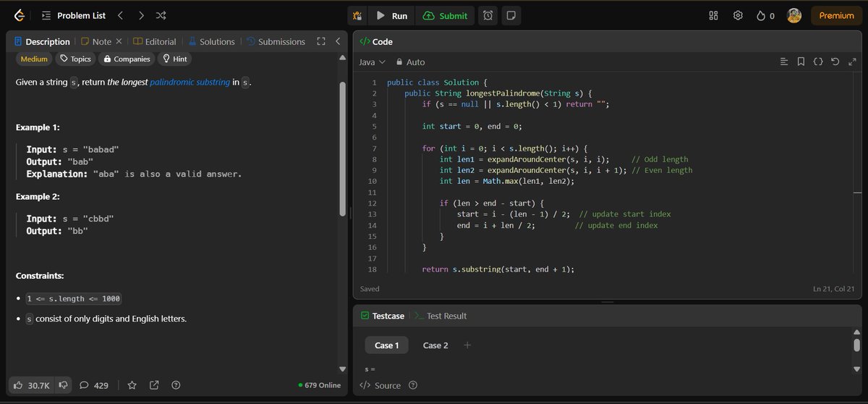The width and height of the screenshot is (868, 404).
Task: Click code line 18 return statement
Action: click(x=498, y=269)
